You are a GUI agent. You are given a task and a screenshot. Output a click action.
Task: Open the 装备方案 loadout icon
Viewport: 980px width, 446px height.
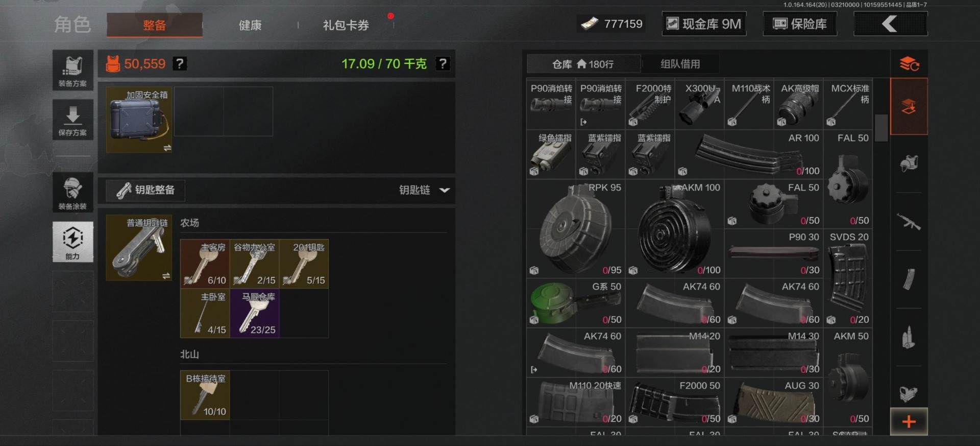click(x=72, y=70)
